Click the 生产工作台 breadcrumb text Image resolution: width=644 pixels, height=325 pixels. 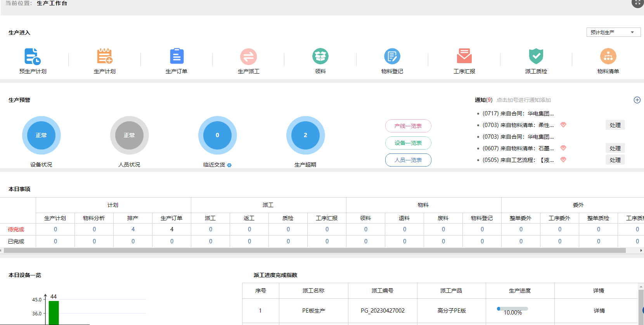52,3
